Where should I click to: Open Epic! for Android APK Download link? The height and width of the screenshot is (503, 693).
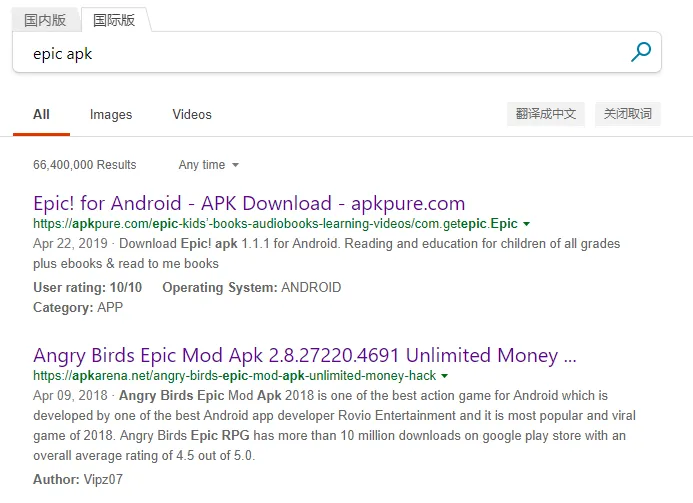pyautogui.click(x=249, y=203)
